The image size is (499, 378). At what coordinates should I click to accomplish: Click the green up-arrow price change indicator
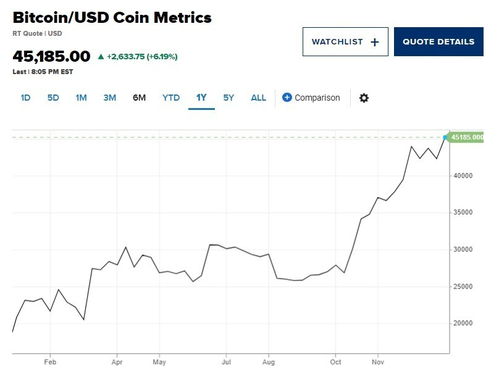coord(101,57)
